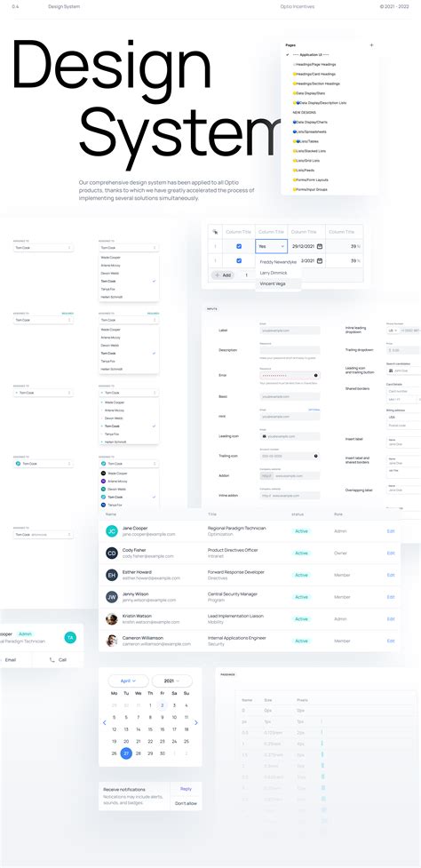Click Edit in Jenny Wilson's row
This screenshot has height=868, width=421.
391,597
